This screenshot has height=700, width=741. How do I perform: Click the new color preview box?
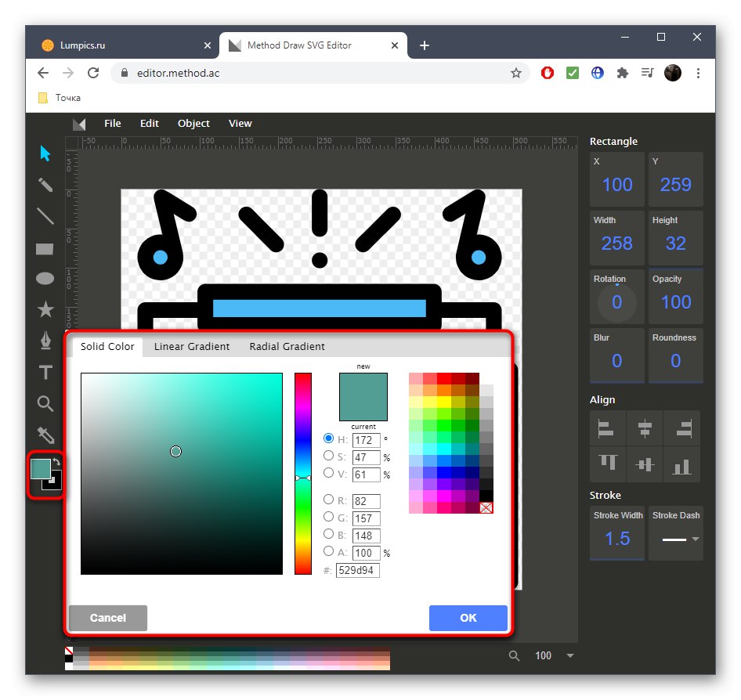point(363,397)
